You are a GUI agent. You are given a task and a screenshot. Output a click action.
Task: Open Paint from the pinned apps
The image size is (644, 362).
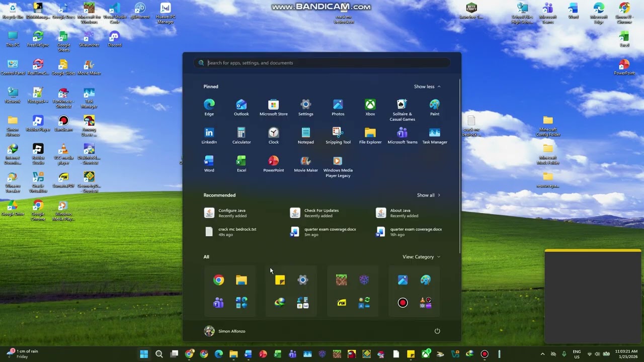(x=434, y=108)
